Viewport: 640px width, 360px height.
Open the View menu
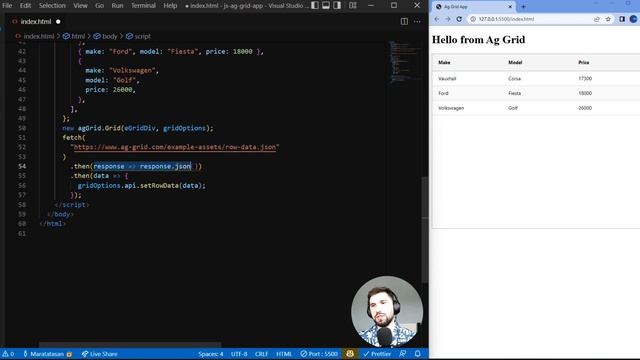tap(80, 6)
